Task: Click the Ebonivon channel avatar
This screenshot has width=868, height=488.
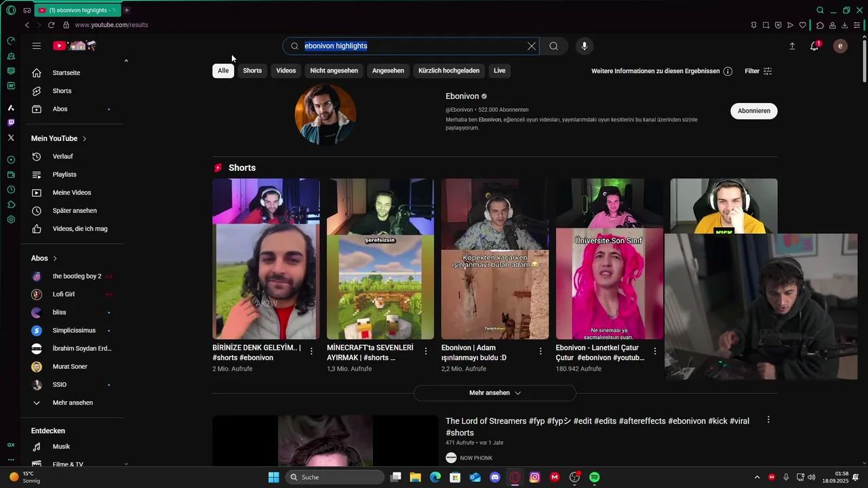Action: click(325, 115)
